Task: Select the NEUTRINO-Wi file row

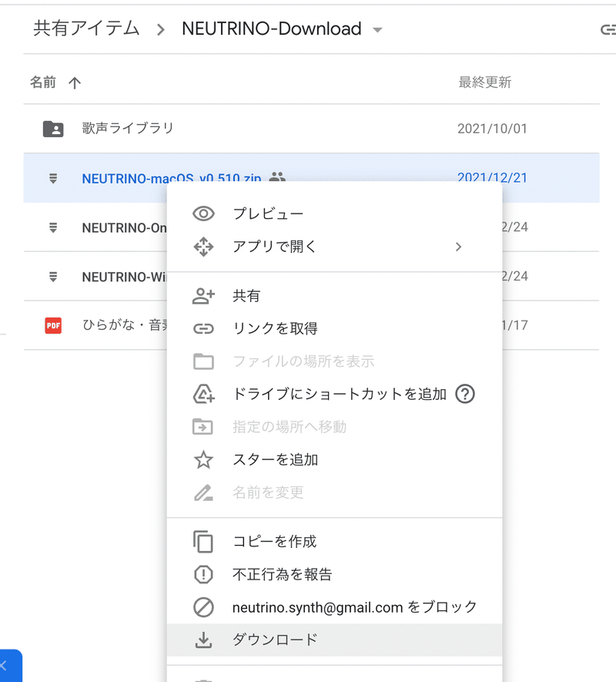Action: point(95,277)
